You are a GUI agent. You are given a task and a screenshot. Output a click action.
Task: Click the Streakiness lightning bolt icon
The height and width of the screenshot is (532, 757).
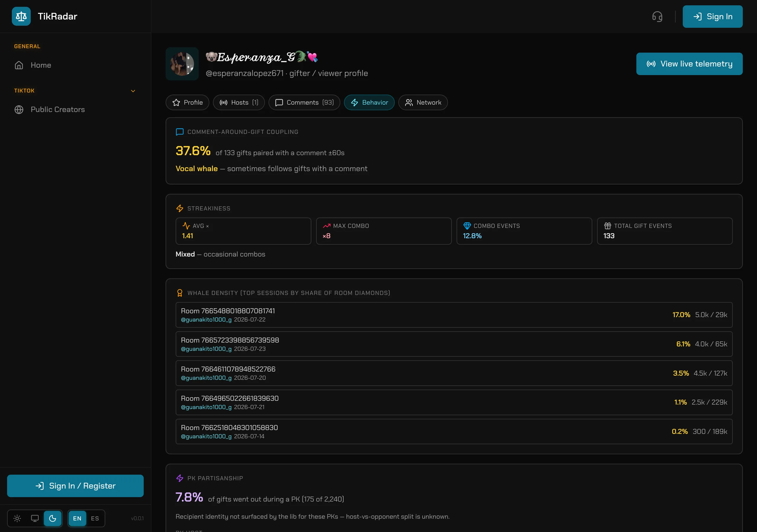pyautogui.click(x=180, y=208)
